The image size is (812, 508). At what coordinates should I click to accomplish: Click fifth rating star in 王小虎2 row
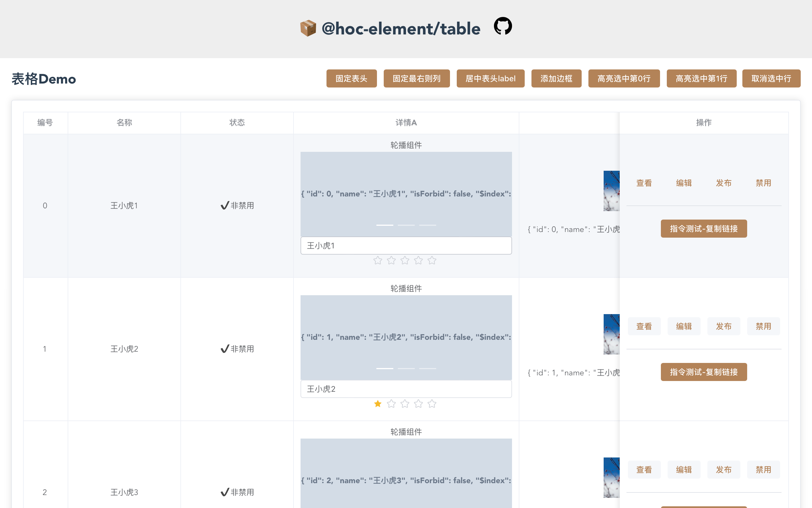point(432,404)
